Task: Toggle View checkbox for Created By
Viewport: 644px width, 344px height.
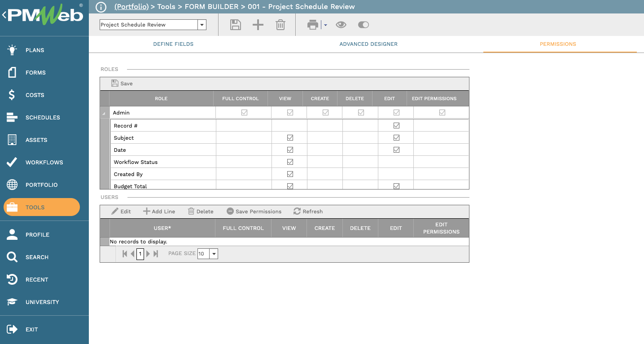Action: (x=290, y=174)
